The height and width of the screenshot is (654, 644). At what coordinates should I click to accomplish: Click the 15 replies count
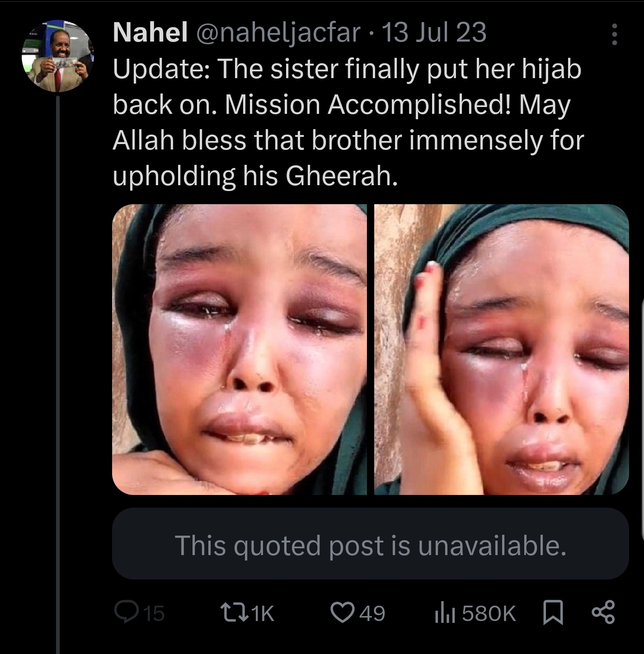tap(154, 613)
